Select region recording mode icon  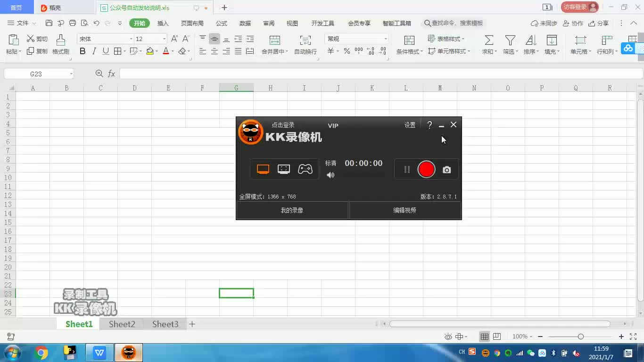[284, 169]
